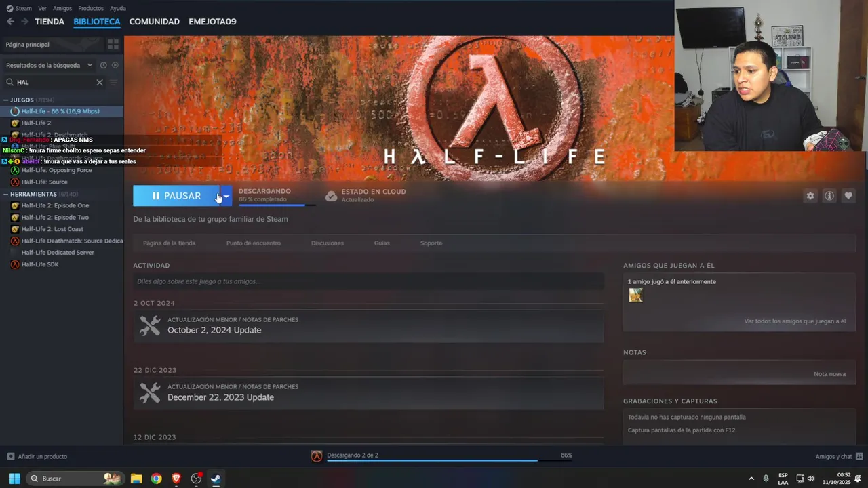The height and width of the screenshot is (488, 868).
Task: Go to TIENDA section
Action: coord(50,22)
